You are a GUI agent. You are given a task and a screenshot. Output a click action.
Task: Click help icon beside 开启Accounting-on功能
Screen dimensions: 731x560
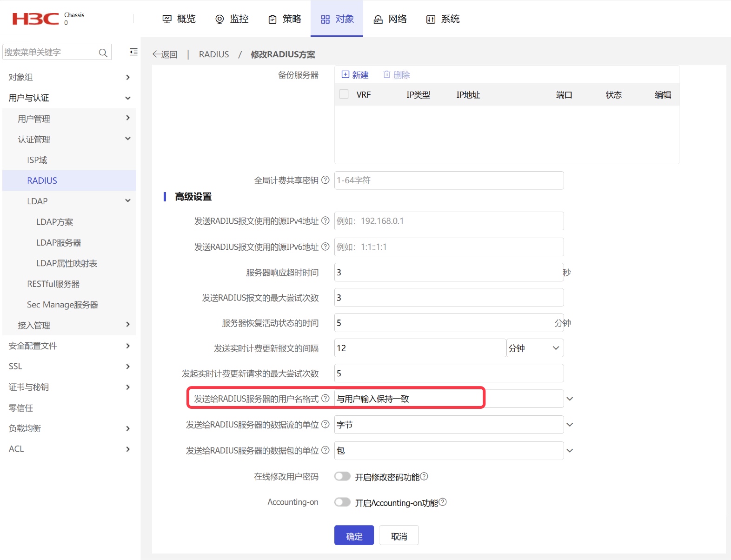click(x=443, y=502)
